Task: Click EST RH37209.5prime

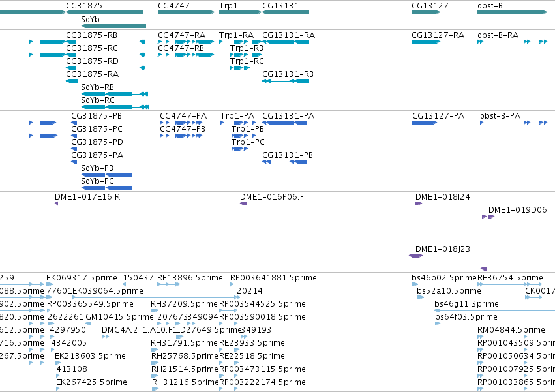Action: point(155,310)
